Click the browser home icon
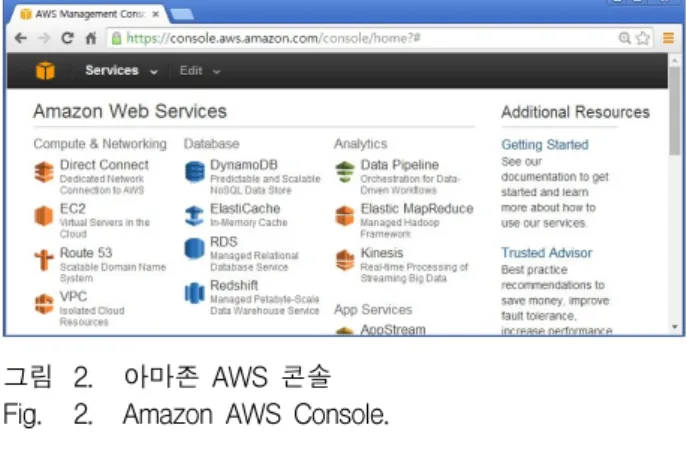 [x=91, y=38]
